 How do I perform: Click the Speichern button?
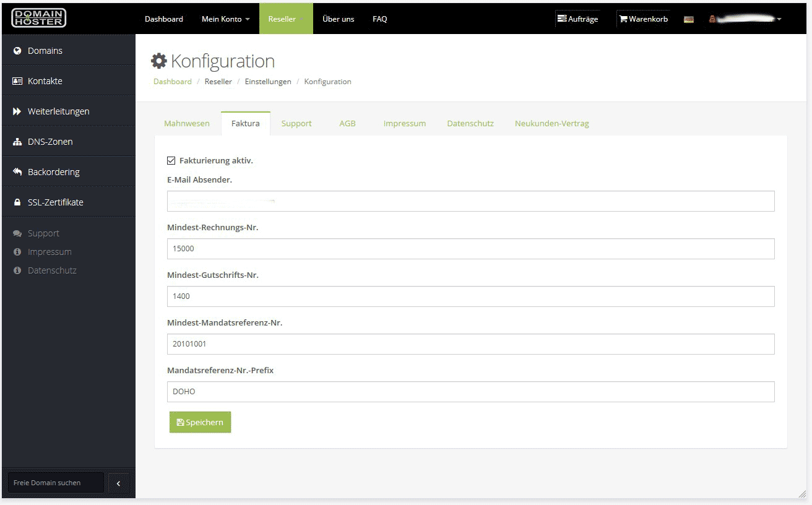coord(200,422)
